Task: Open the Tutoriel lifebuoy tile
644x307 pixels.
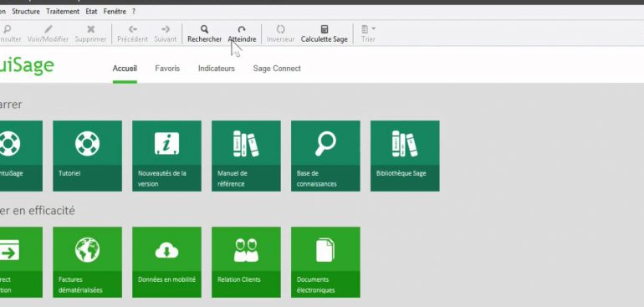Action: 88,156
